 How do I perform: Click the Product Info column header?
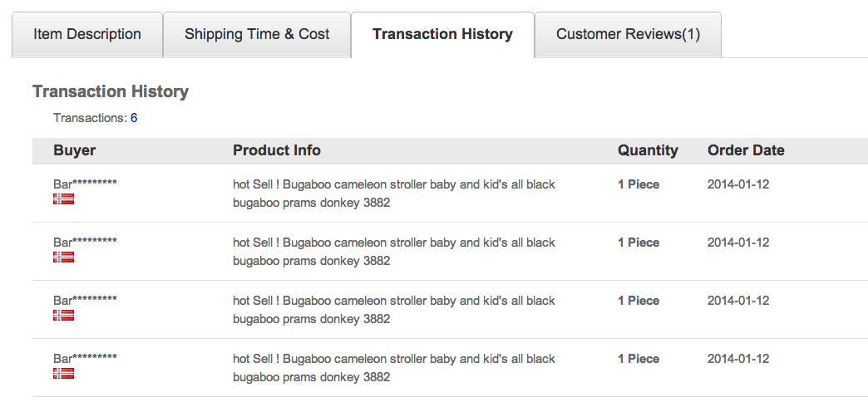(277, 150)
